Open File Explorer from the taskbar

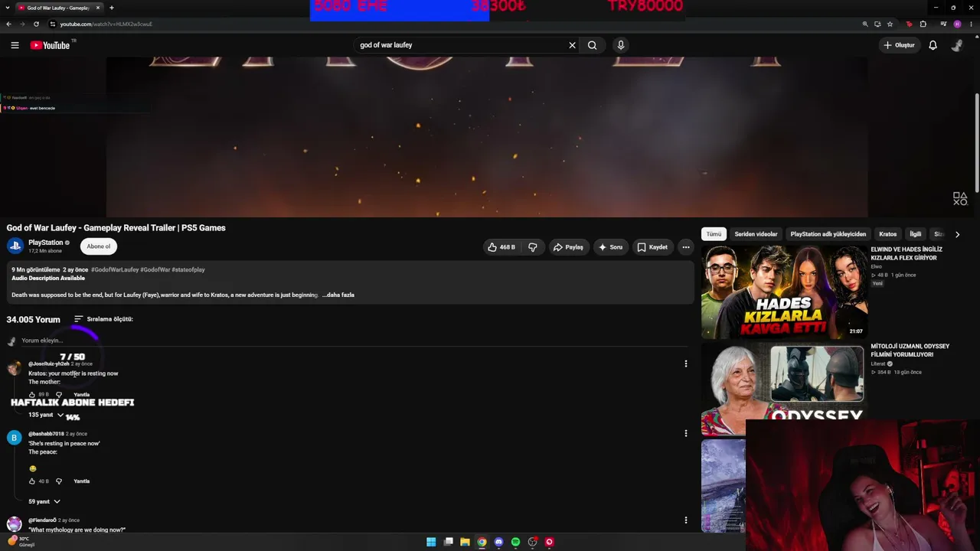(x=465, y=542)
